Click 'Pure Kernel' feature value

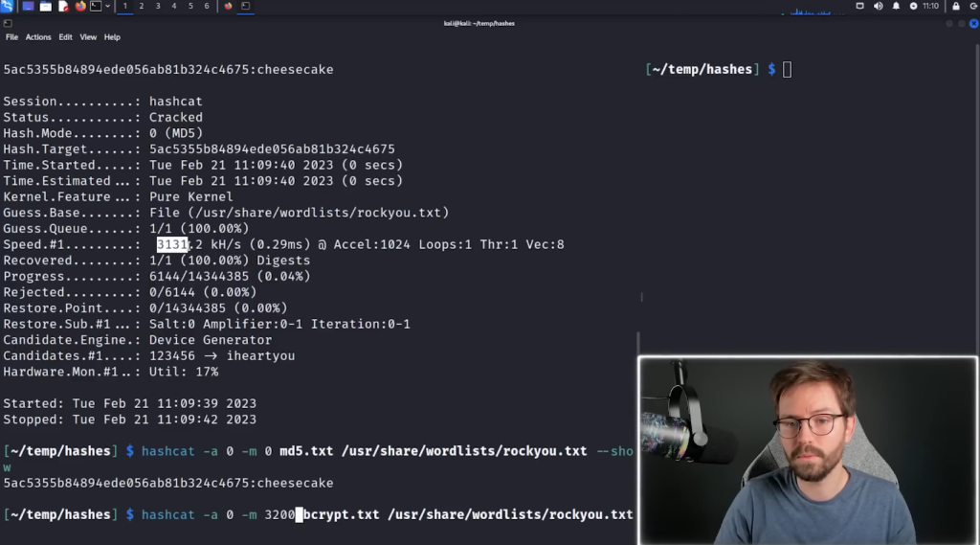coord(191,196)
